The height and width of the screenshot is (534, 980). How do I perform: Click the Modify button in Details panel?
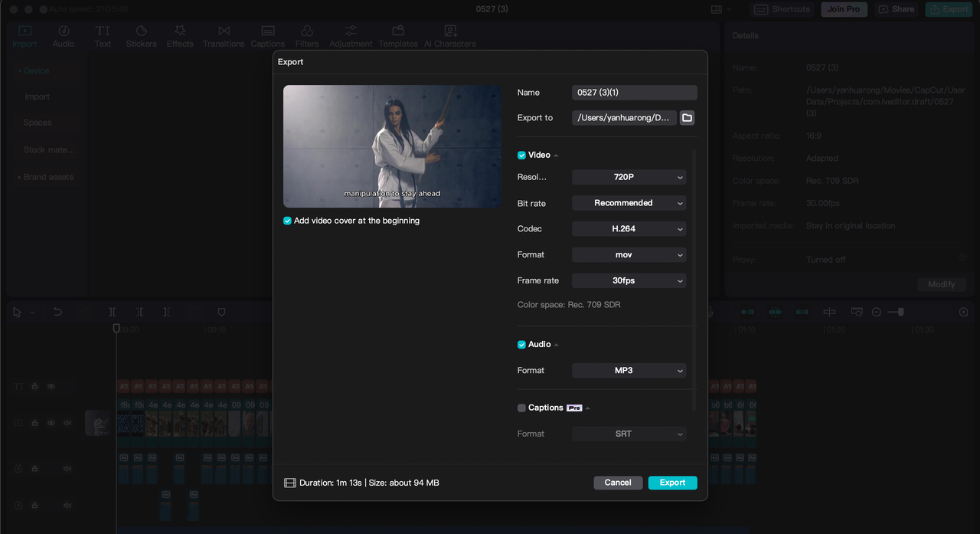(941, 284)
